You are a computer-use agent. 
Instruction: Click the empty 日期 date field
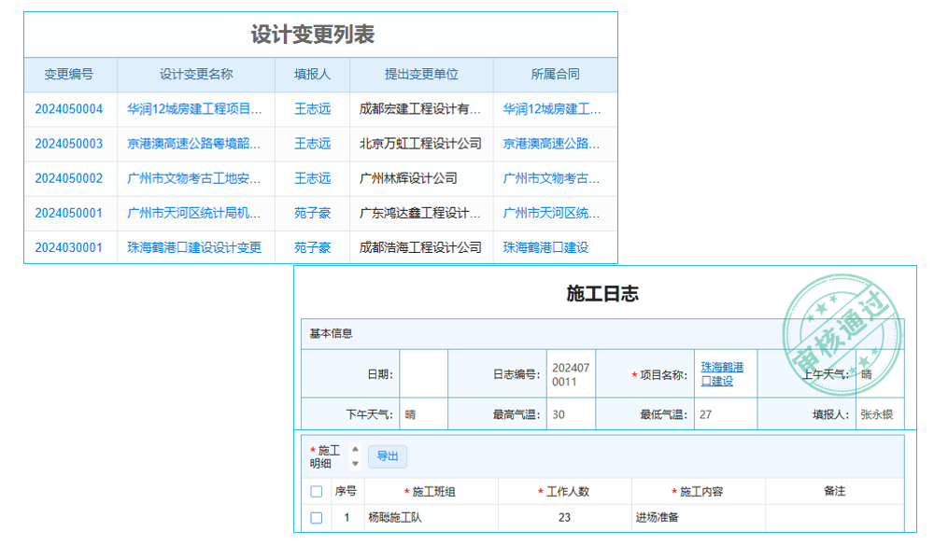point(428,373)
